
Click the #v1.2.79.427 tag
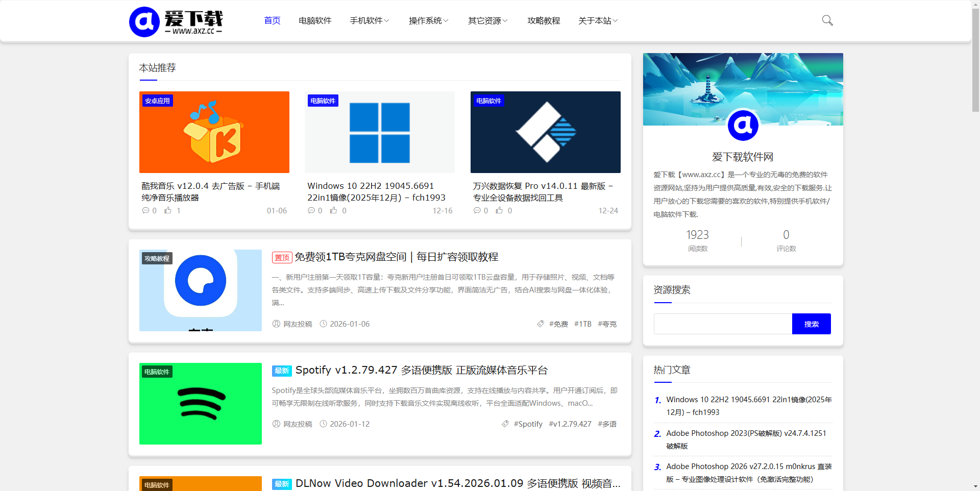(x=570, y=424)
